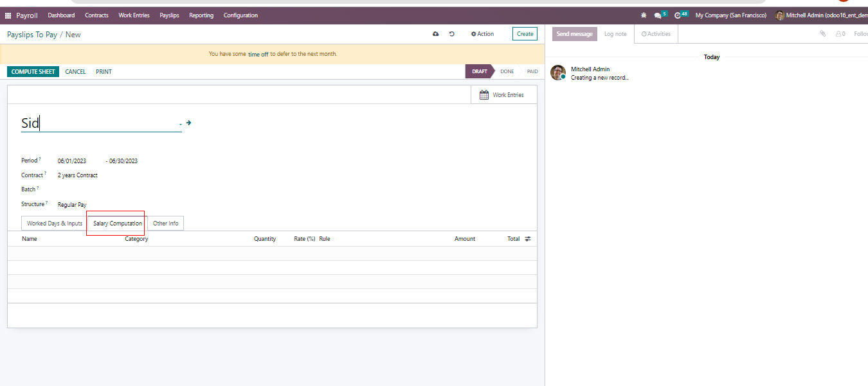Open the Configuration menu
Image resolution: width=868 pixels, height=386 pixels.
240,15
